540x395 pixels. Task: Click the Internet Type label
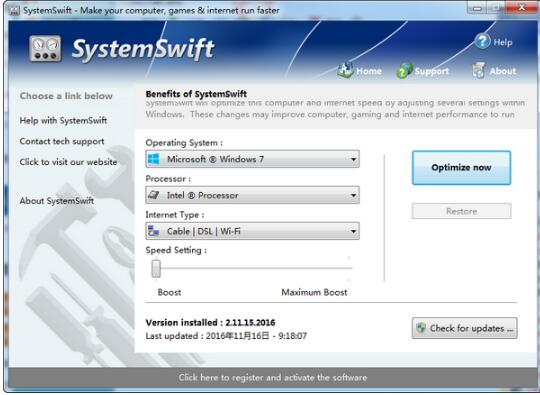[x=175, y=215]
